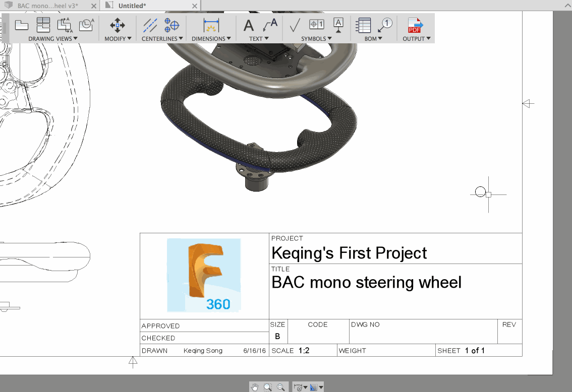Click the size value 'B'
The width and height of the screenshot is (572, 392).
[277, 336]
